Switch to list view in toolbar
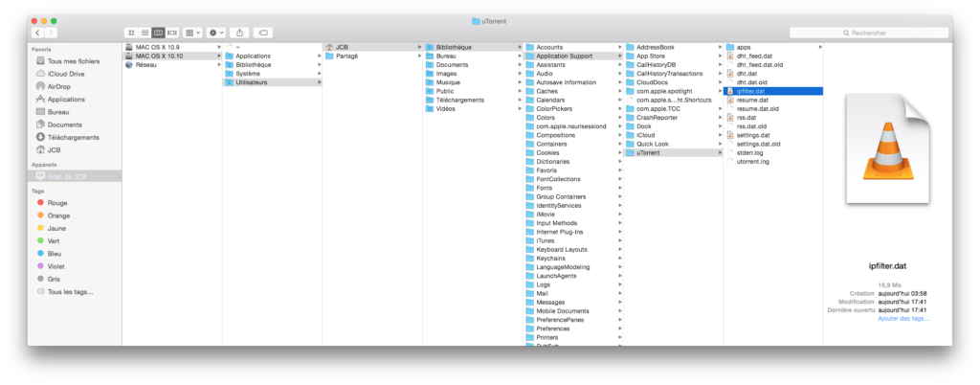Screen dimensions: 980x385 point(145,33)
